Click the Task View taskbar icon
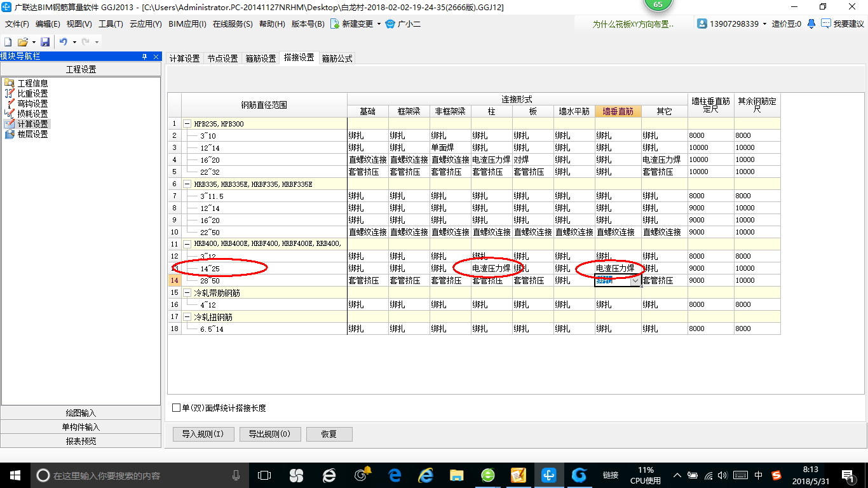Screen dimensions: 868x488 pos(264,475)
